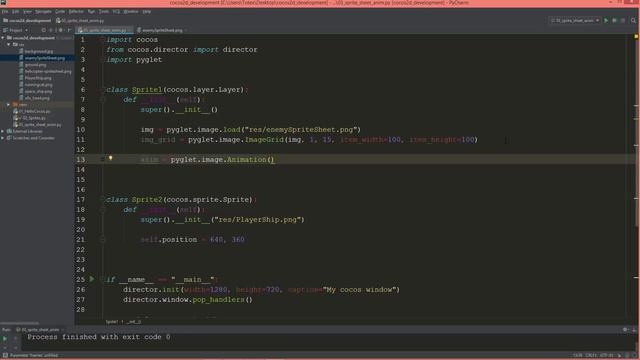Open the Window menu
This screenshot has width=640, height=360.
click(x=131, y=11)
